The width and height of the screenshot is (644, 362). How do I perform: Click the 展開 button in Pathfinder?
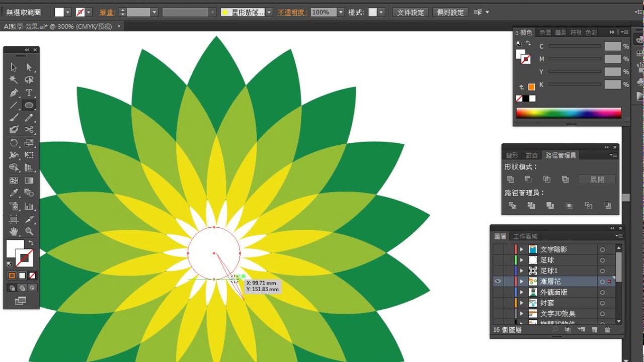597,179
